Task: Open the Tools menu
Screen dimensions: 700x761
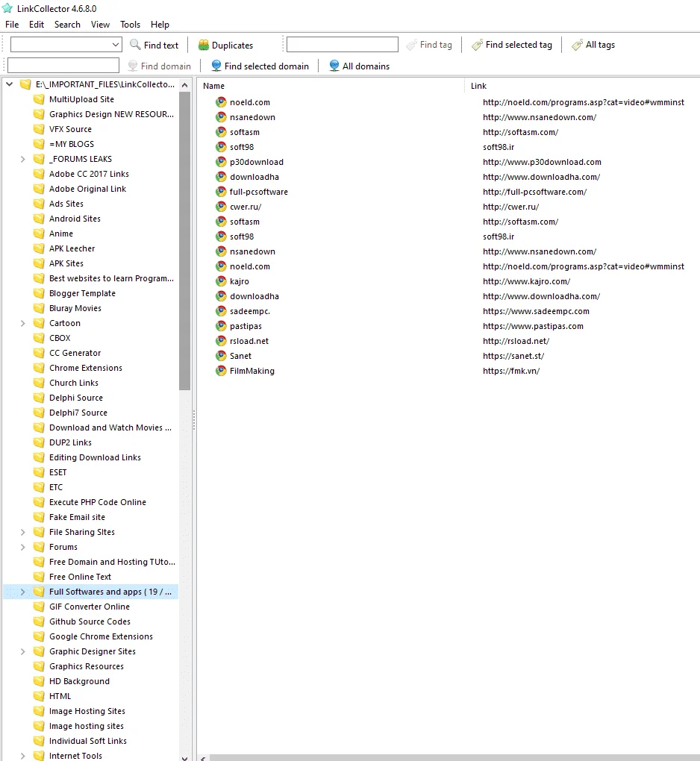Action: pyautogui.click(x=130, y=25)
